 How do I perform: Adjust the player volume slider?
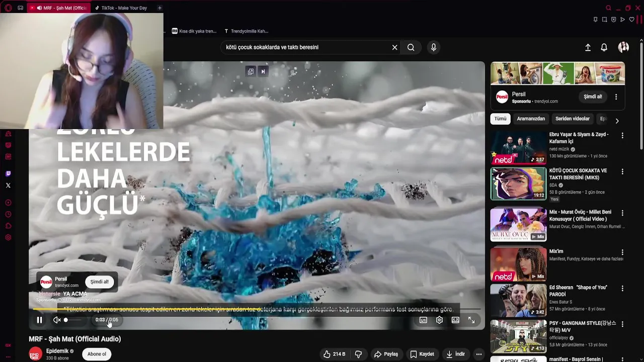click(73, 320)
